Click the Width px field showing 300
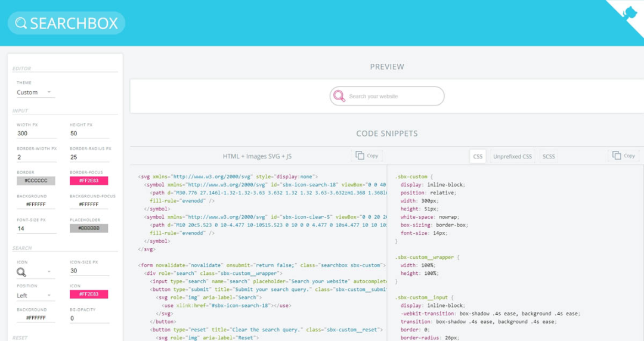 click(36, 134)
